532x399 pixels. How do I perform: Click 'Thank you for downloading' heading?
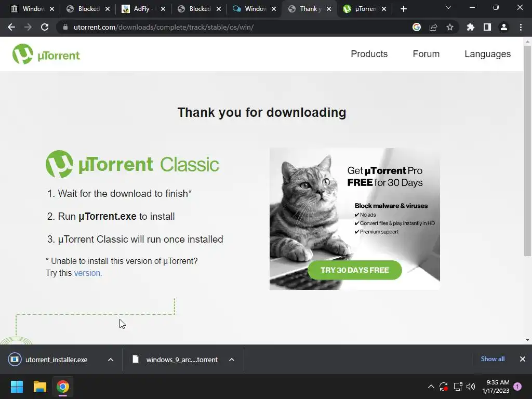[262, 112]
